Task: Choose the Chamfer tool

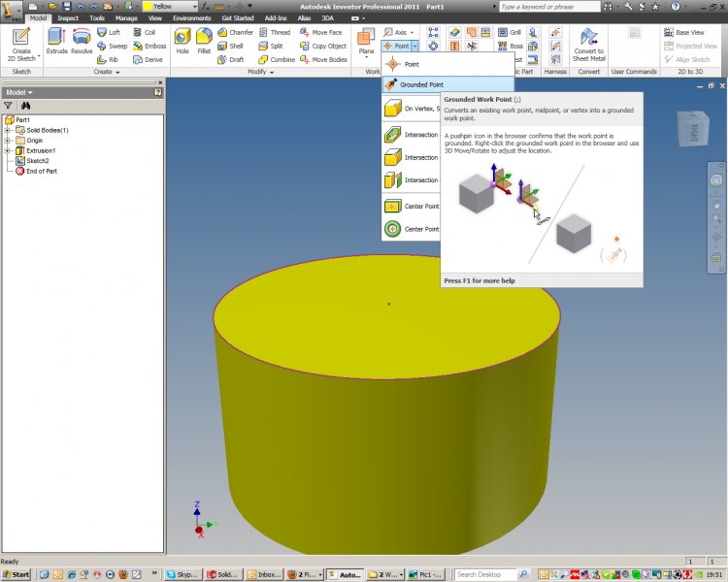Action: coord(236,32)
